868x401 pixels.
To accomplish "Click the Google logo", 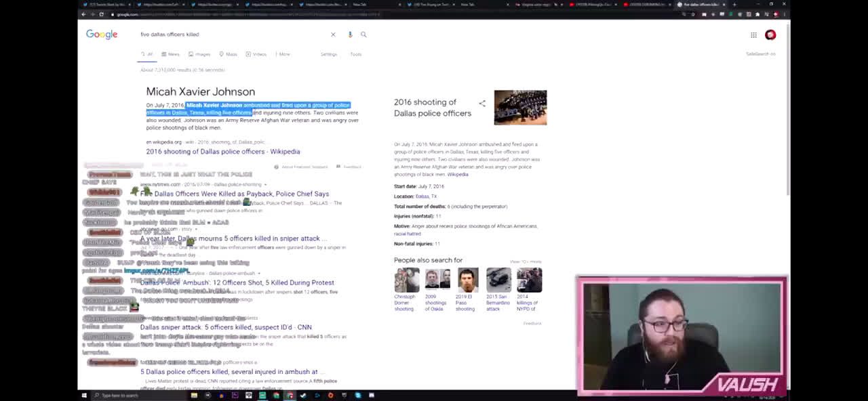I will [102, 35].
